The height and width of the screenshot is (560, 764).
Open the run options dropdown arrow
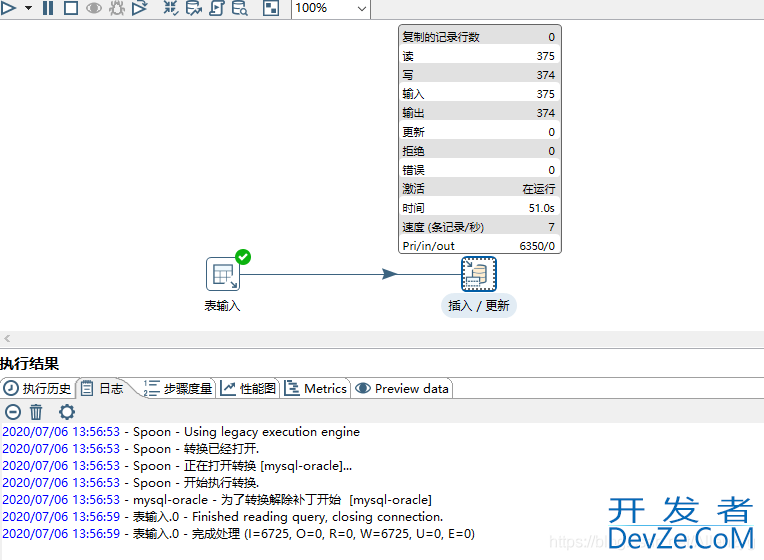(28, 8)
